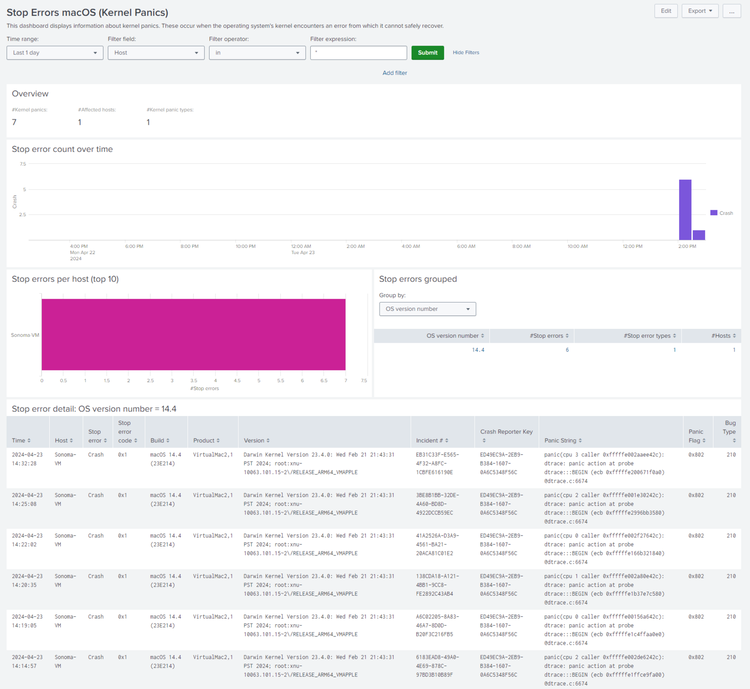The width and height of the screenshot is (750, 689).
Task: Sort detail table by Time
Action: click(x=21, y=441)
